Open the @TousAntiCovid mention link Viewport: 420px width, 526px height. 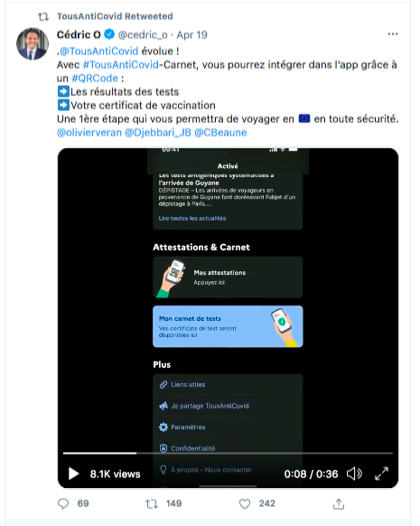[98, 52]
